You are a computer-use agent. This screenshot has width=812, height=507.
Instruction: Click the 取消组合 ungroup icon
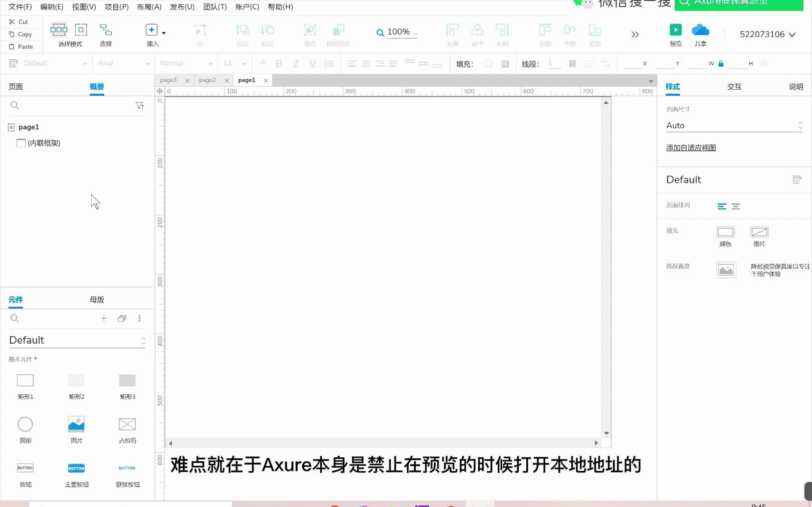pos(339,30)
